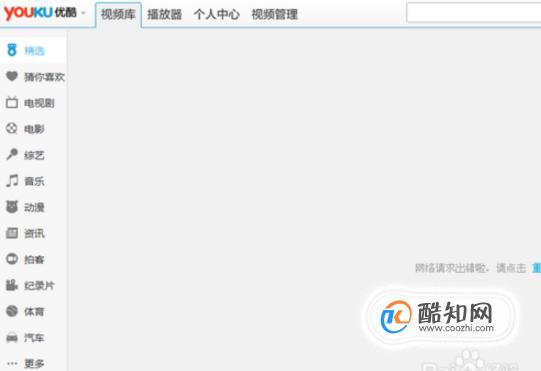This screenshot has width=541, height=371.
Task: Click the three-dots icon for 更多
Action: click(x=12, y=363)
